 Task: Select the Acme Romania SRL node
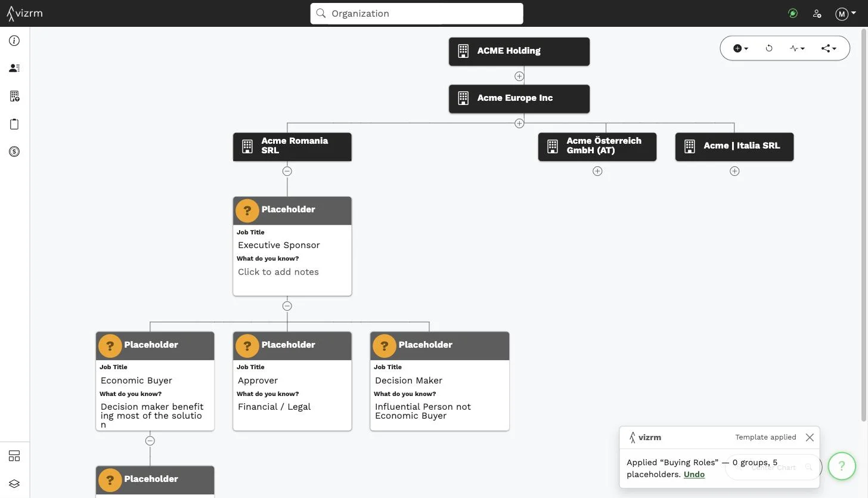coord(292,146)
